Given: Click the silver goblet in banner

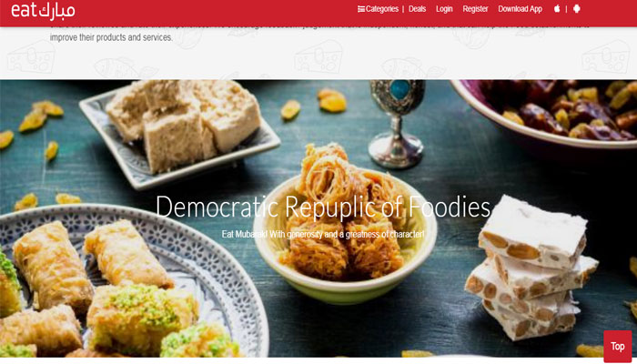Looking at the screenshot, I should (x=396, y=124).
